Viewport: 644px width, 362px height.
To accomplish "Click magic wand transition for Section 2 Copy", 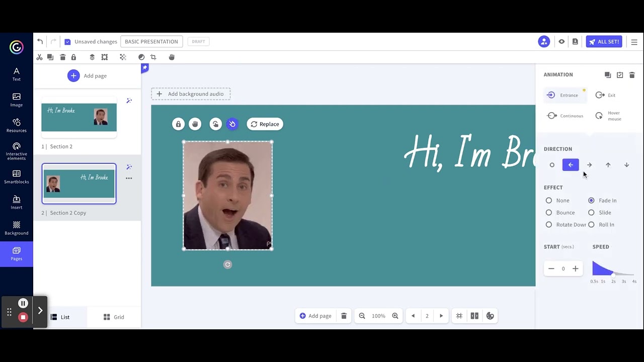I will click(x=129, y=167).
